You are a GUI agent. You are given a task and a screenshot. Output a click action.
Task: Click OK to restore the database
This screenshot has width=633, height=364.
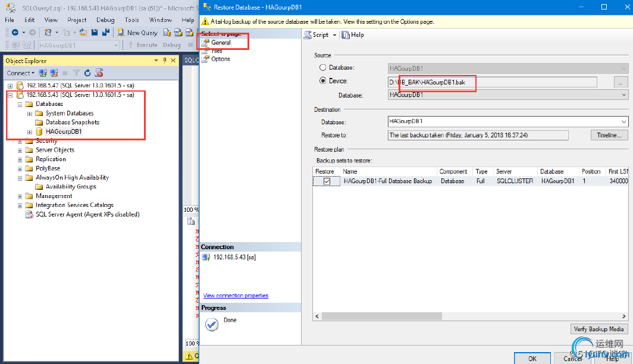tap(532, 359)
